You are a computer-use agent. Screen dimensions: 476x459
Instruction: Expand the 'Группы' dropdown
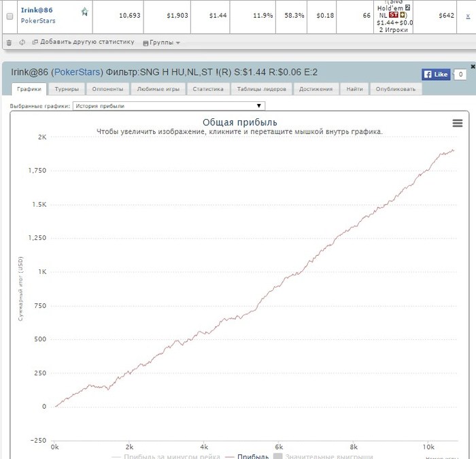tap(162, 43)
